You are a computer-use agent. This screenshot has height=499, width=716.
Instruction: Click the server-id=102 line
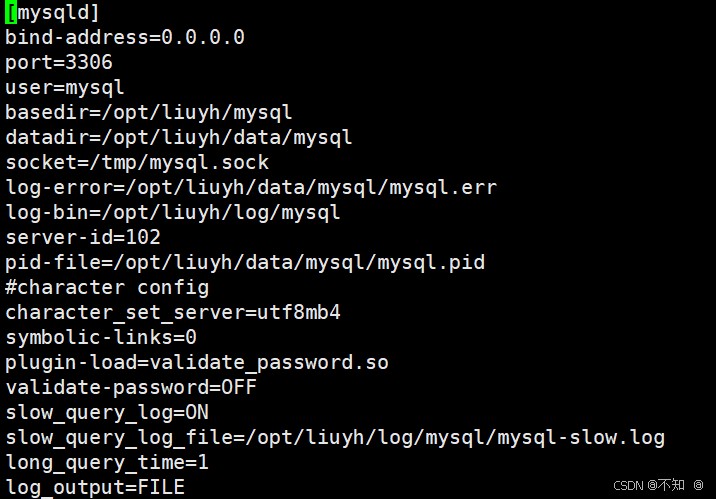(82, 238)
